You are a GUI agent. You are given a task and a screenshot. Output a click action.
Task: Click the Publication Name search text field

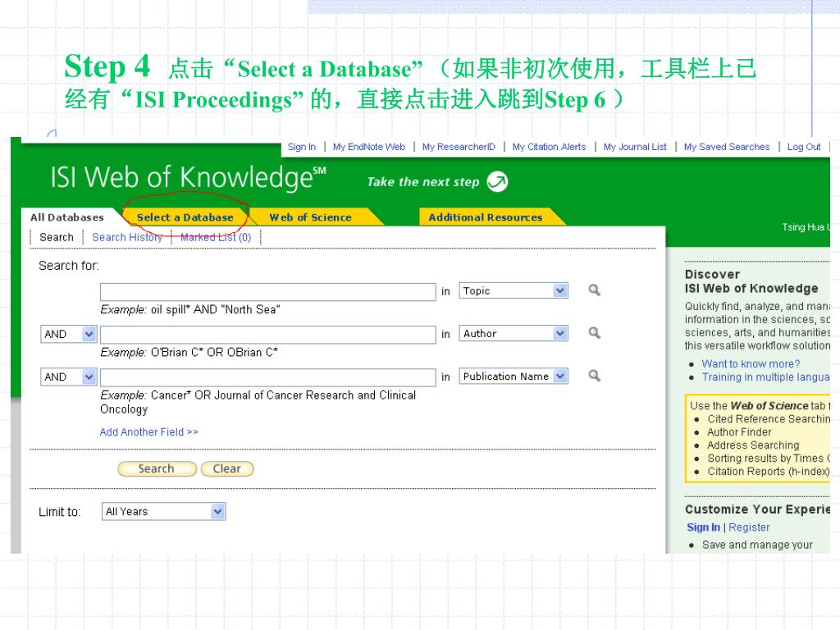click(x=268, y=377)
